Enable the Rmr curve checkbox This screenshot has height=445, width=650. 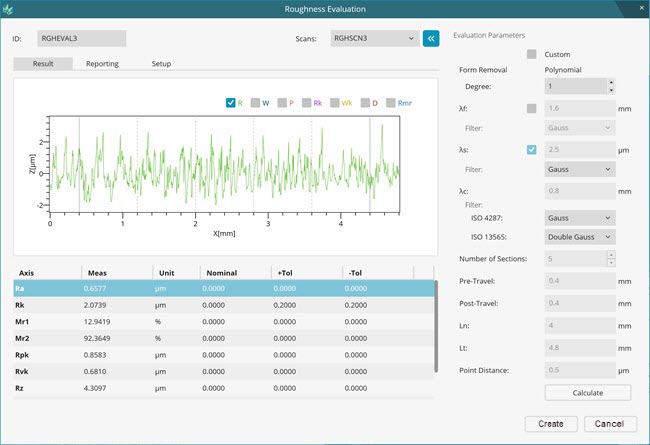(389, 102)
